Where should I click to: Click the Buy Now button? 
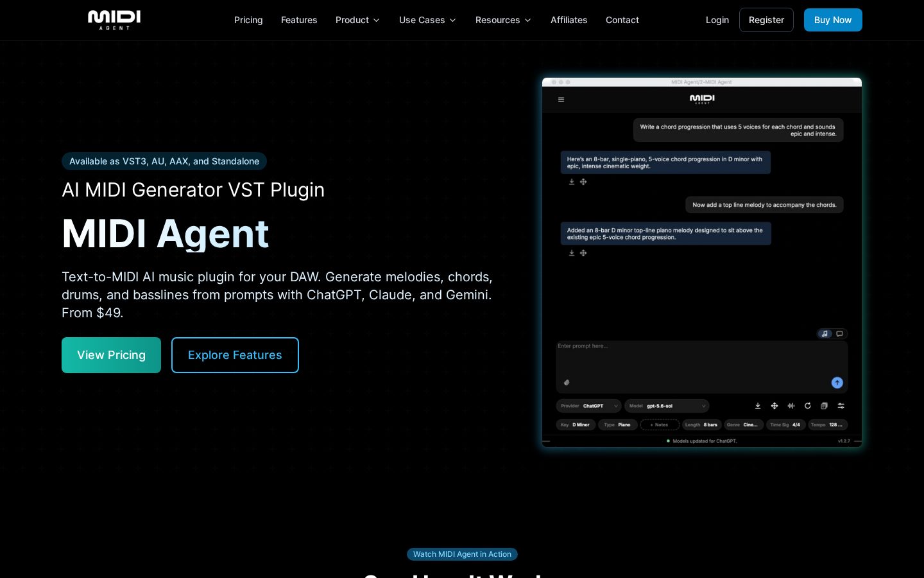tap(833, 20)
